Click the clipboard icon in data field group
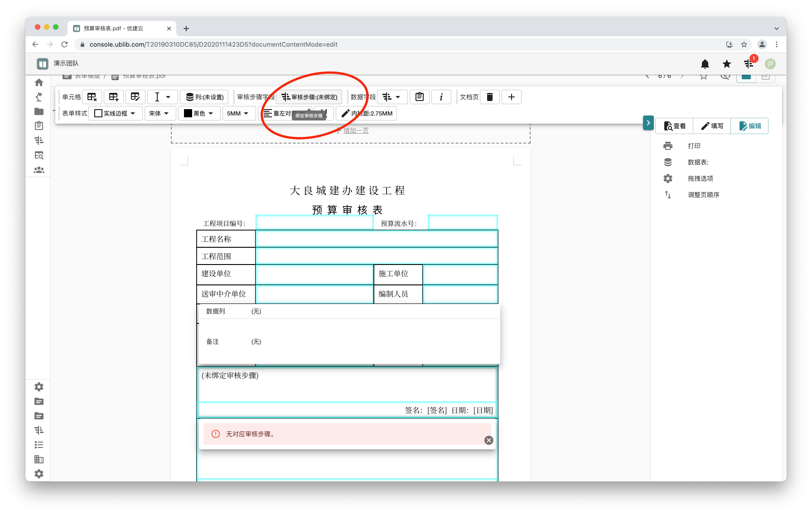 (x=420, y=97)
